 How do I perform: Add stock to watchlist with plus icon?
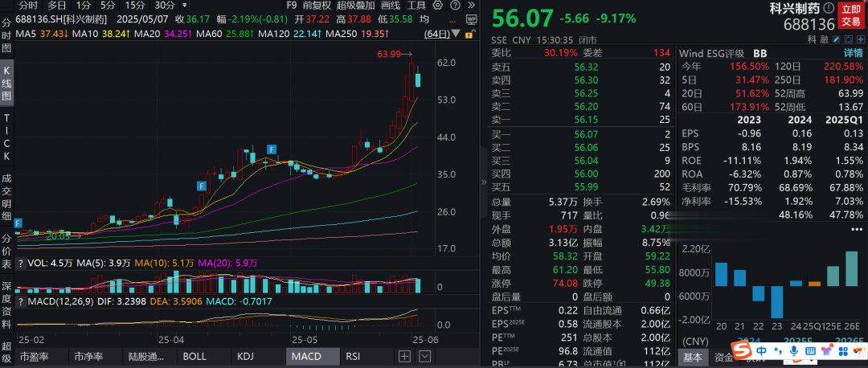(860, 39)
